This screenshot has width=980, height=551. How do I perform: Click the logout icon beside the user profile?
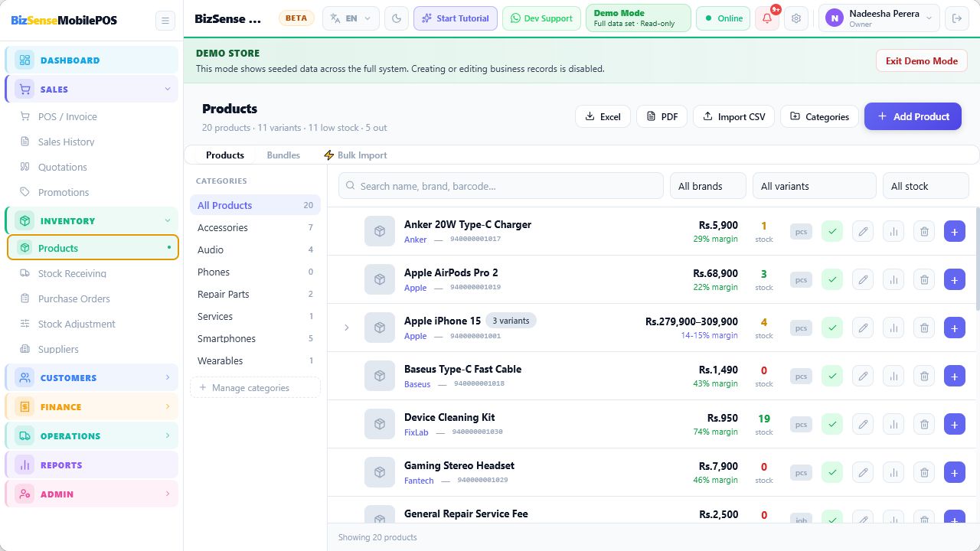point(955,18)
